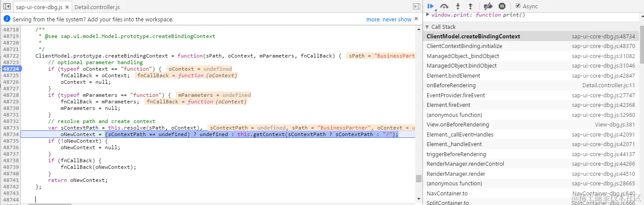Uncheck the Async checkbox
The height and width of the screenshot is (205, 644).
point(518,6)
